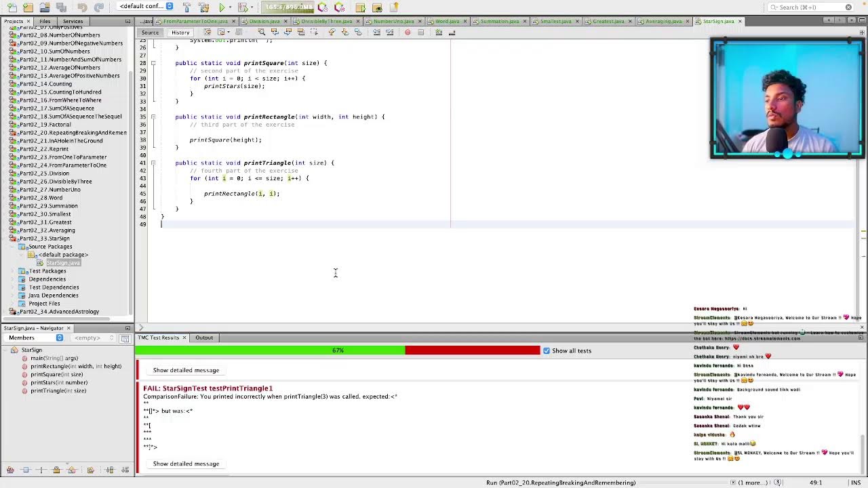Open the Navigator empty filter dropdown
The image size is (868, 488).
pos(93,338)
